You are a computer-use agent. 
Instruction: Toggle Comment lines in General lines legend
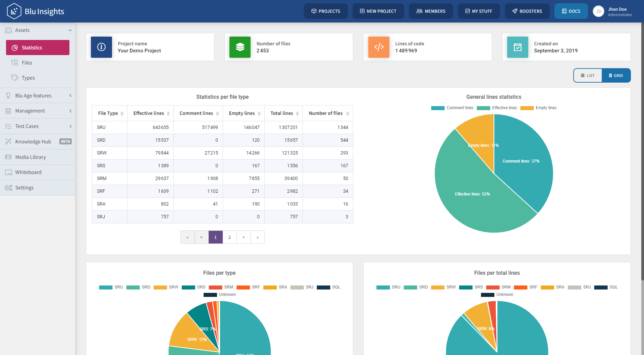(x=452, y=108)
